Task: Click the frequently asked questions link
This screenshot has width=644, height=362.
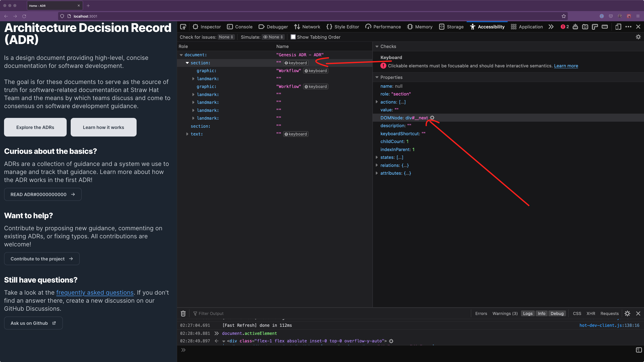Action: (x=95, y=292)
